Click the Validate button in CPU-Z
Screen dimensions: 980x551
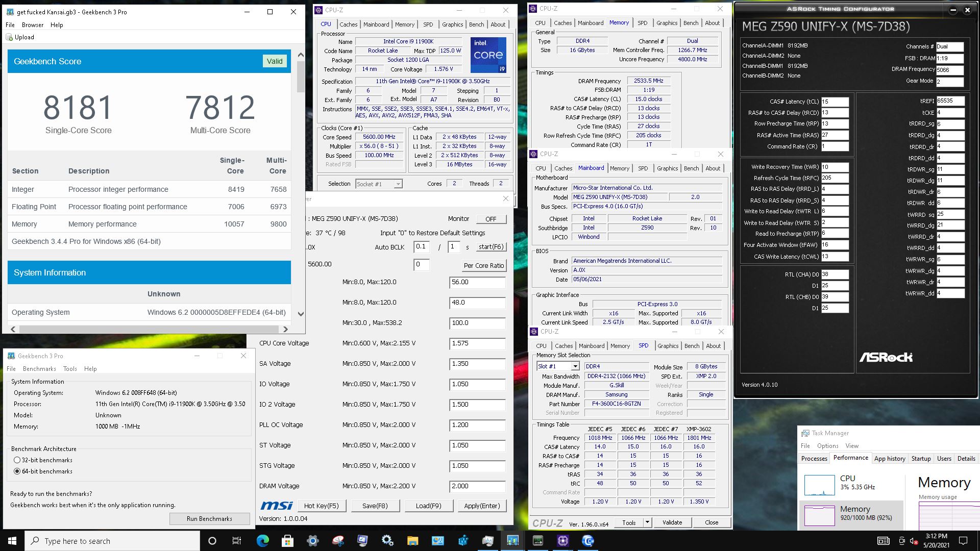672,522
